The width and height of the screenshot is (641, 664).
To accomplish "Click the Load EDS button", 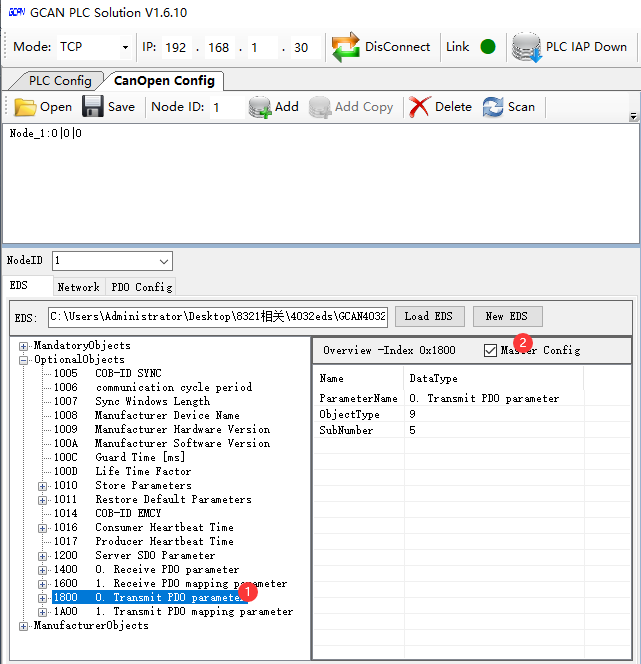I will point(429,317).
